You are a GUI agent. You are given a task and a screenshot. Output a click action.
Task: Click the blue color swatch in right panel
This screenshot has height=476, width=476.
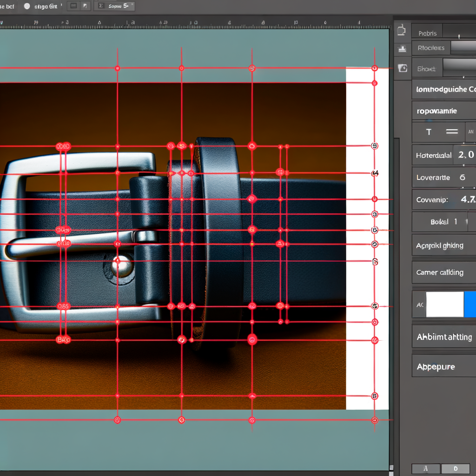coord(469,304)
